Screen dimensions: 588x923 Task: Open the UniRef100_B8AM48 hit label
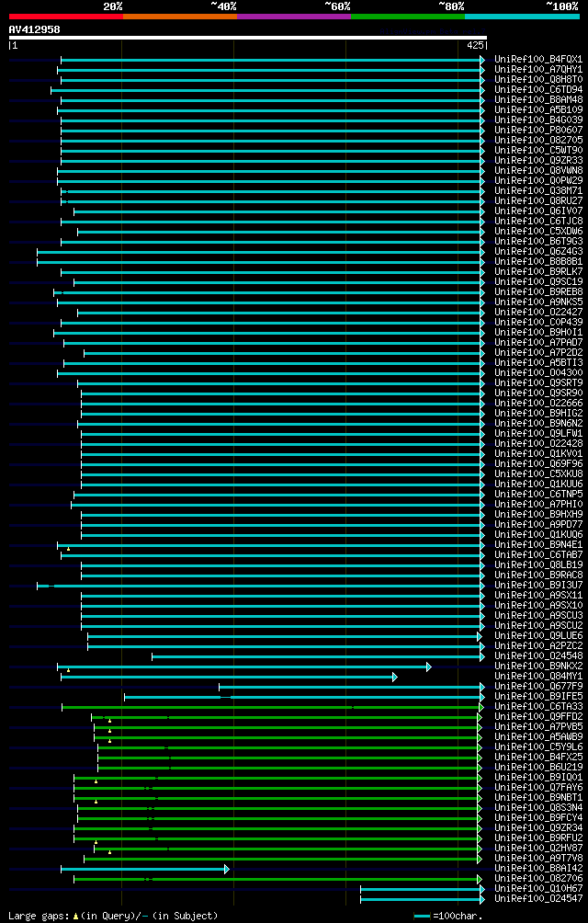[x=538, y=99]
